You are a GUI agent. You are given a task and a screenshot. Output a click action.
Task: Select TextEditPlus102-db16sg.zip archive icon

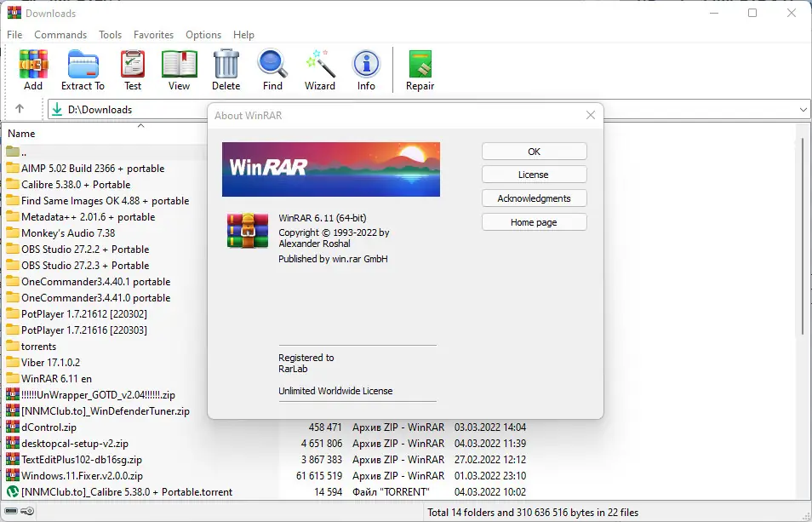13,459
